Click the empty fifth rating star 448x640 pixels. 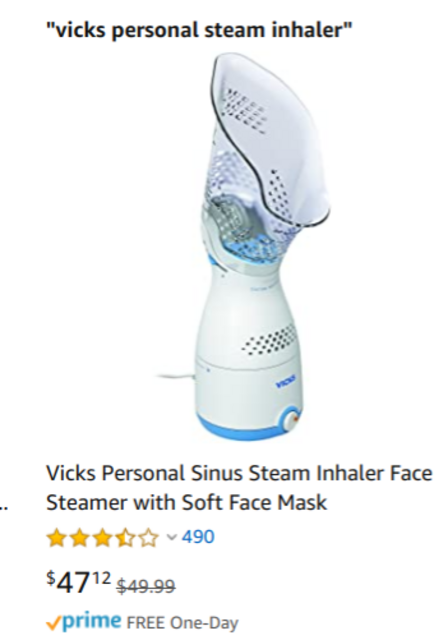(149, 538)
